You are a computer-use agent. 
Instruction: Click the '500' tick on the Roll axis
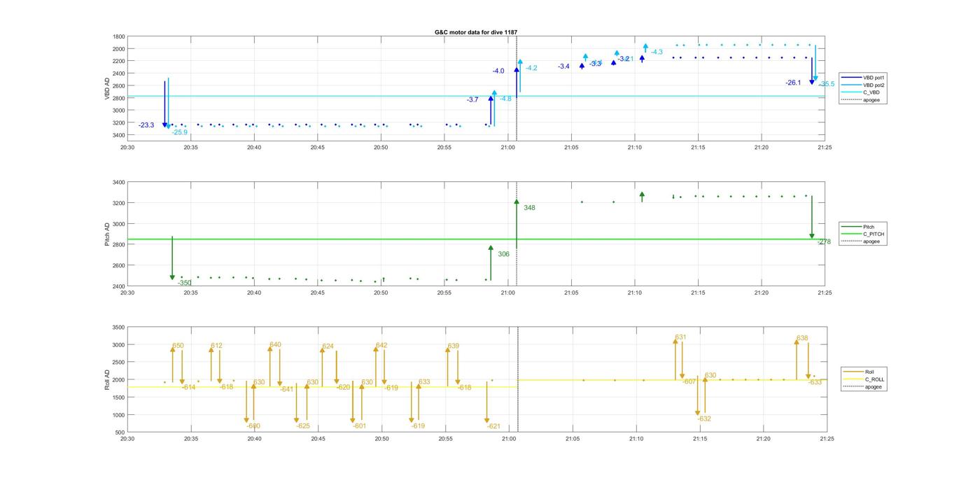(x=120, y=433)
